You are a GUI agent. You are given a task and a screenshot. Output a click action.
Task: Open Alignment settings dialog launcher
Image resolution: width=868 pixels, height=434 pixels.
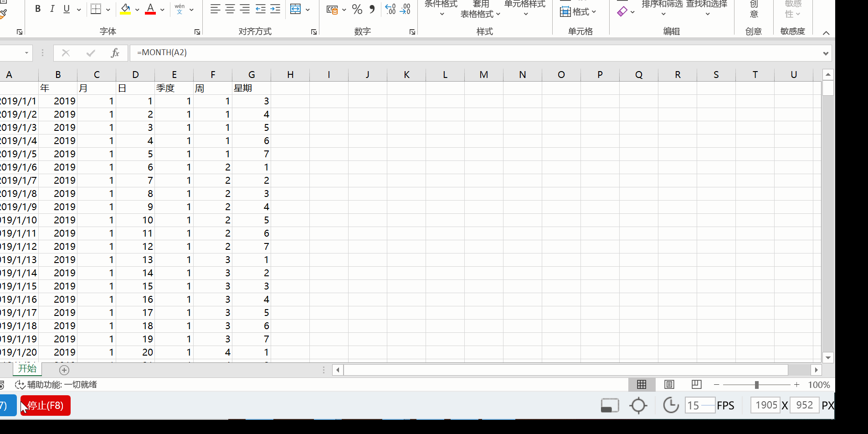pyautogui.click(x=314, y=32)
